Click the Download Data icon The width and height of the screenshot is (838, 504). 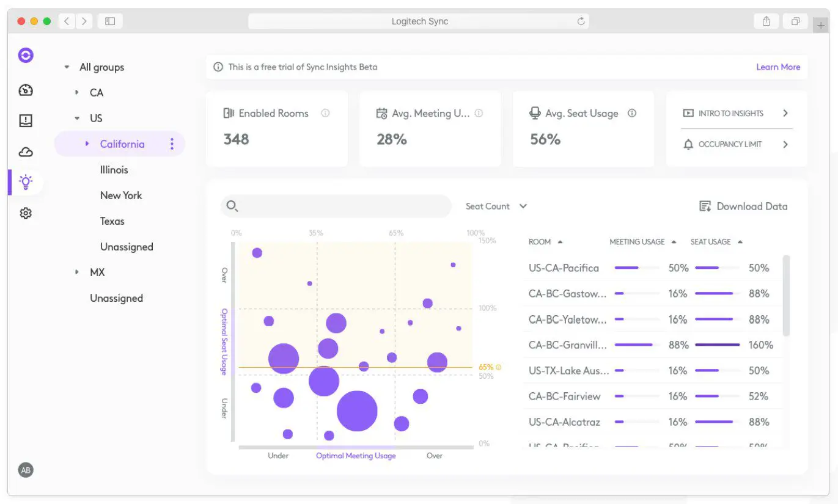(x=705, y=206)
